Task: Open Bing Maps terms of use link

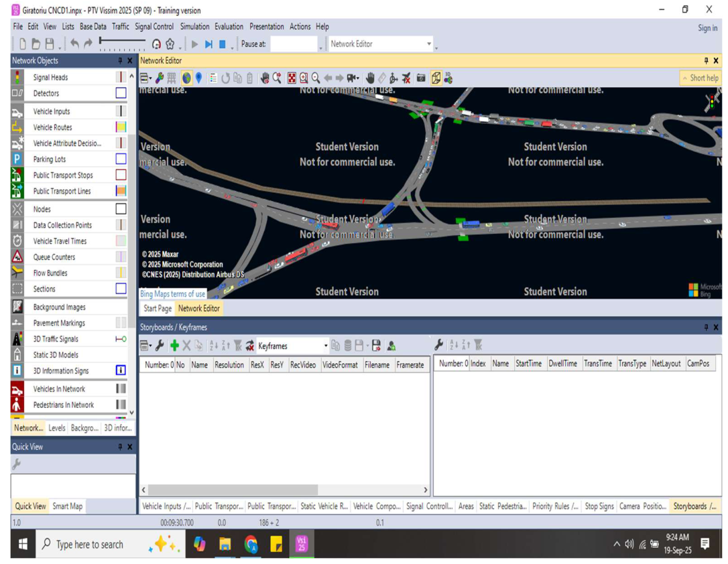Action: [172, 293]
